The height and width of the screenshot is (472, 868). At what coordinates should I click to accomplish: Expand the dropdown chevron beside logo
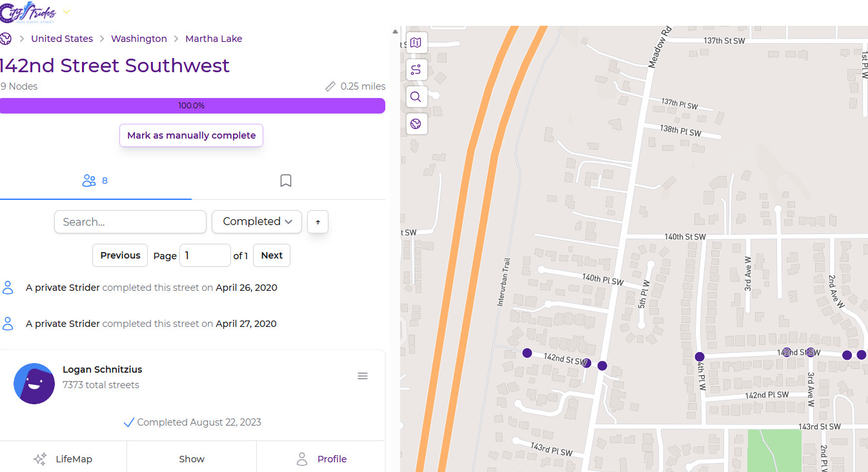[x=66, y=12]
